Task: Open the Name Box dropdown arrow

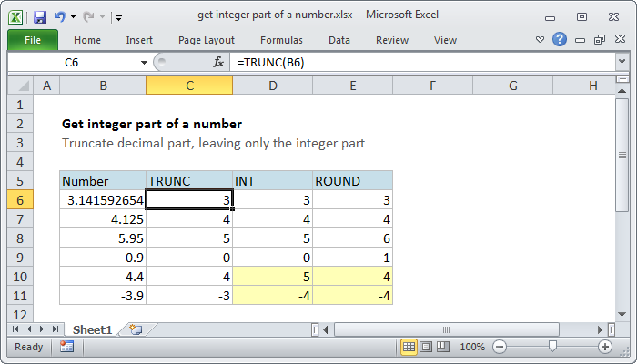Action: point(144,63)
